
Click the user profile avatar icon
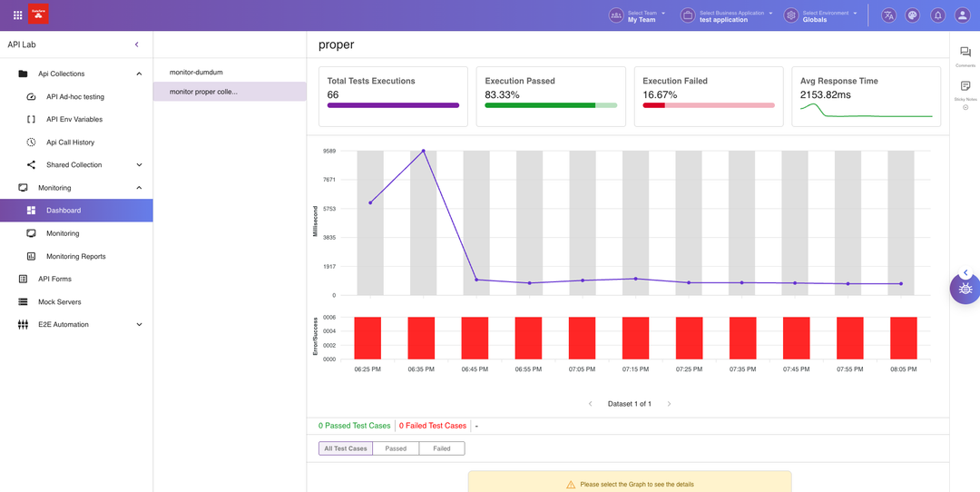[x=962, y=15]
